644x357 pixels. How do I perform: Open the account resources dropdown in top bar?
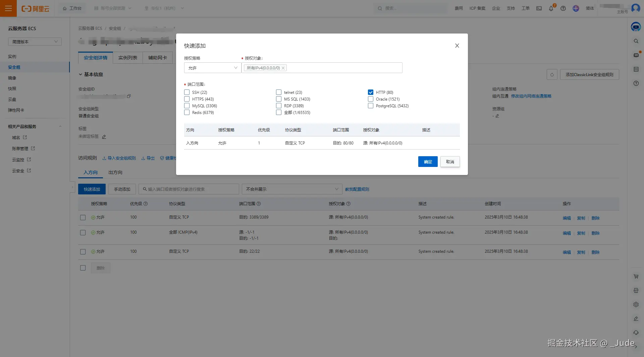coord(113,8)
